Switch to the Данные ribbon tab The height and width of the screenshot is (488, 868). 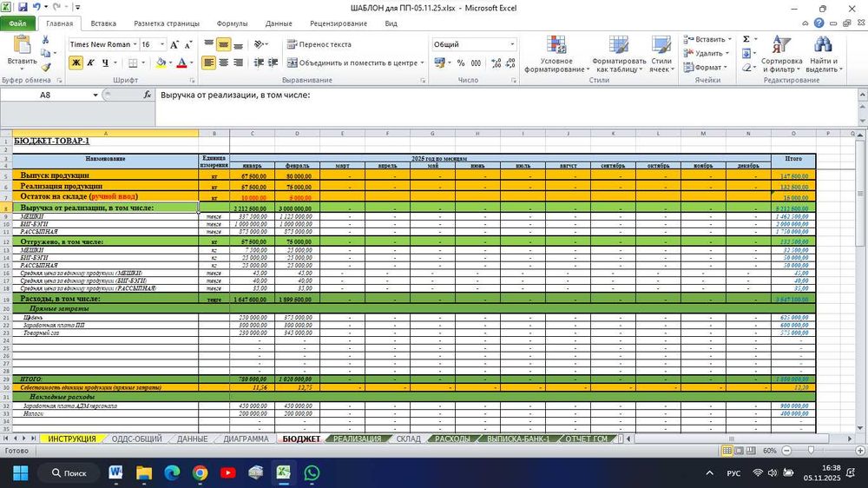[279, 23]
